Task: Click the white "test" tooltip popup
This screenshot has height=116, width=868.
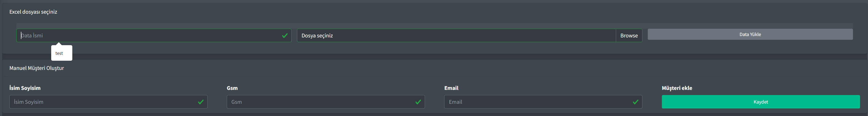Action: (x=62, y=53)
